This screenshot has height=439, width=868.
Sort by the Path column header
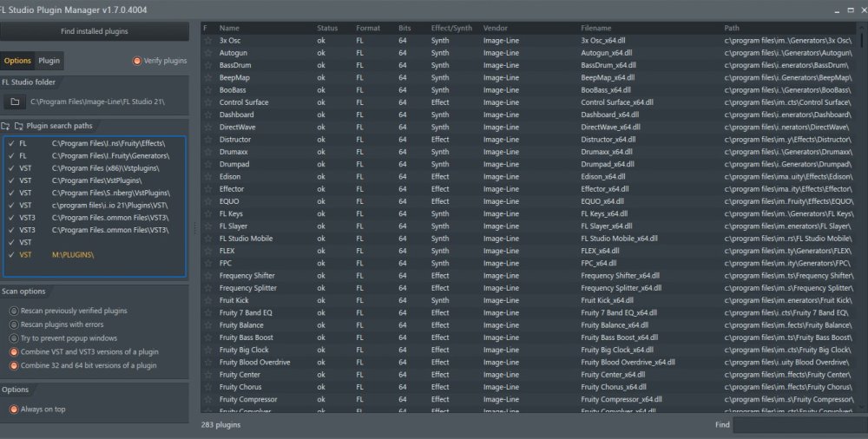tap(731, 29)
